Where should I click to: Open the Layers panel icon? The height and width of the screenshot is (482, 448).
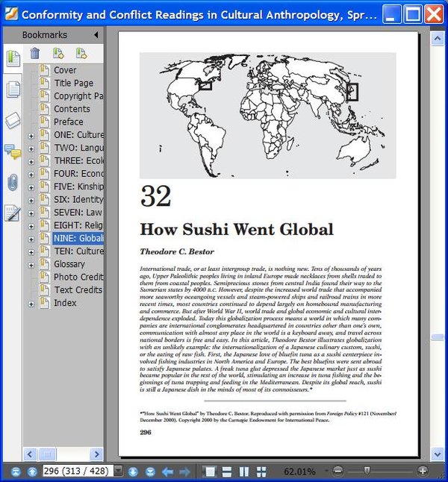point(13,121)
